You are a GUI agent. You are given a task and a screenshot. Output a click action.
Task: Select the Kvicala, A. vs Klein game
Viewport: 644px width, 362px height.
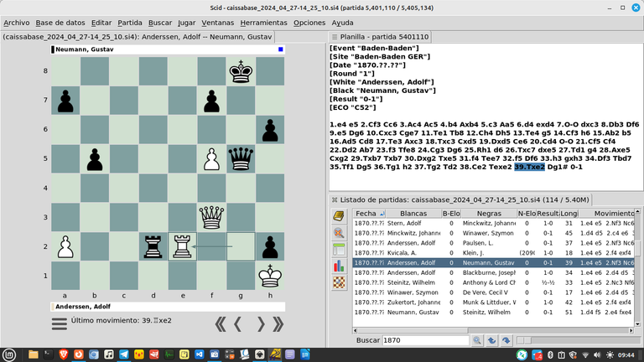493,253
